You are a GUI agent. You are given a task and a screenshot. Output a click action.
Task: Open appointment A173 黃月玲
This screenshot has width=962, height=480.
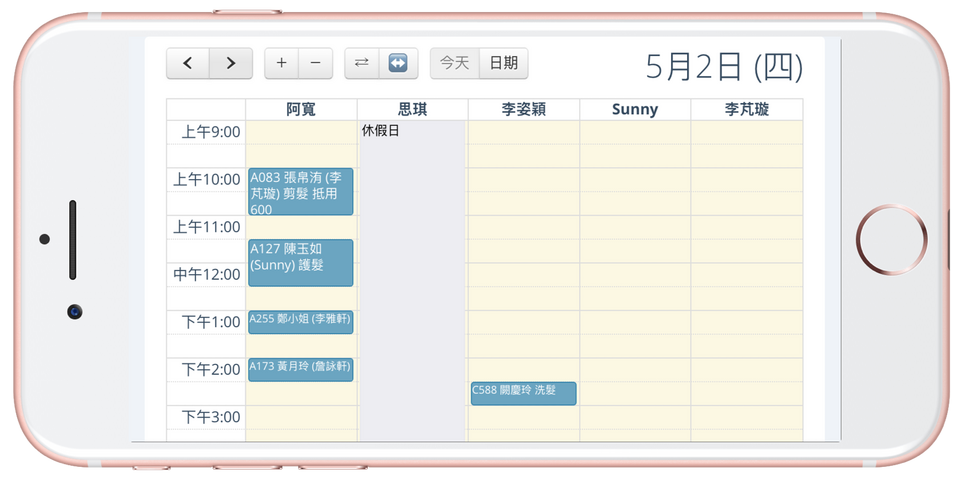point(300,369)
